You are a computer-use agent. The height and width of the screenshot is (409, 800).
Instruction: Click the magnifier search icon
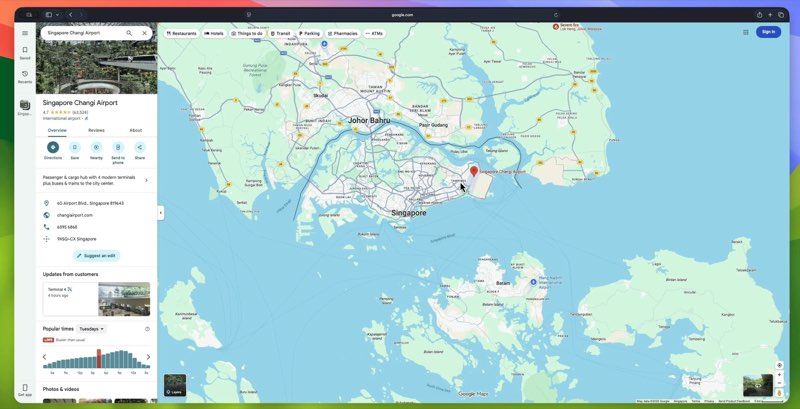click(x=129, y=33)
